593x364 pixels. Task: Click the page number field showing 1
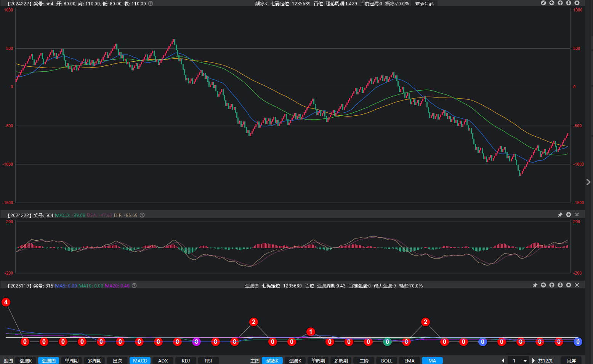click(x=514, y=361)
